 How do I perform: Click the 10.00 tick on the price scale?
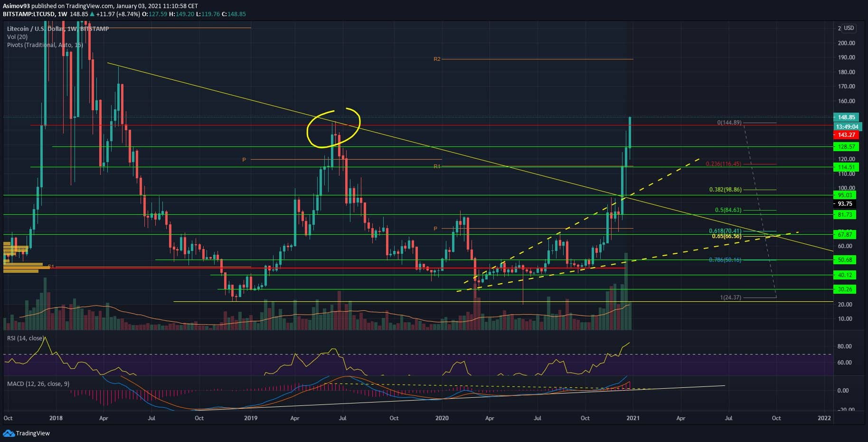click(x=846, y=319)
